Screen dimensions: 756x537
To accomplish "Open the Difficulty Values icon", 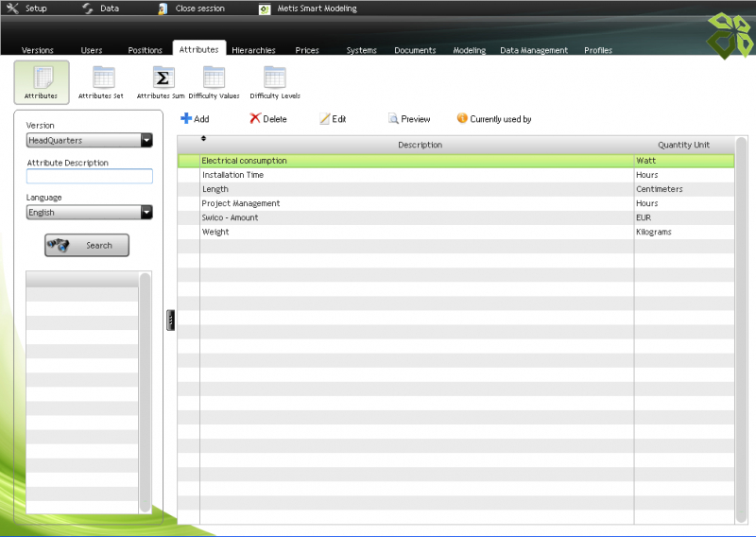I will (x=214, y=78).
